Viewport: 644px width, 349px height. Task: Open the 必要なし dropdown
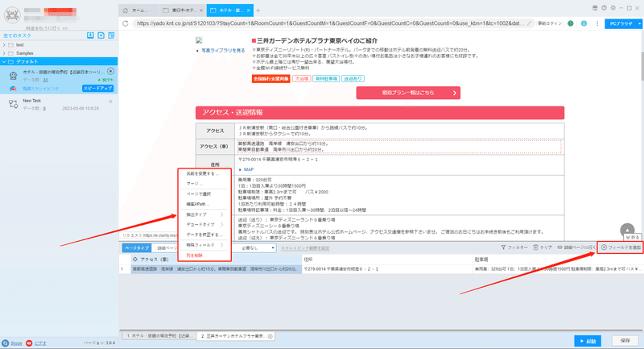(x=256, y=248)
